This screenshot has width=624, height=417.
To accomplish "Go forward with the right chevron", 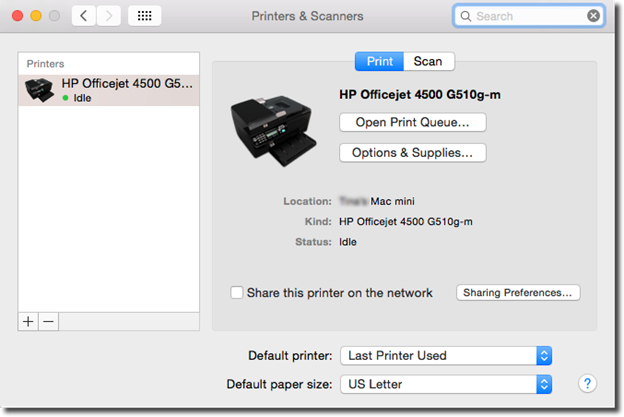I will coord(109,16).
